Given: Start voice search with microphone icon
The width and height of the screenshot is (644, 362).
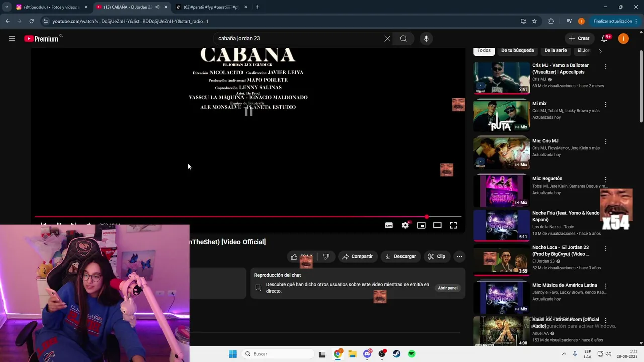Looking at the screenshot, I should [426, 39].
